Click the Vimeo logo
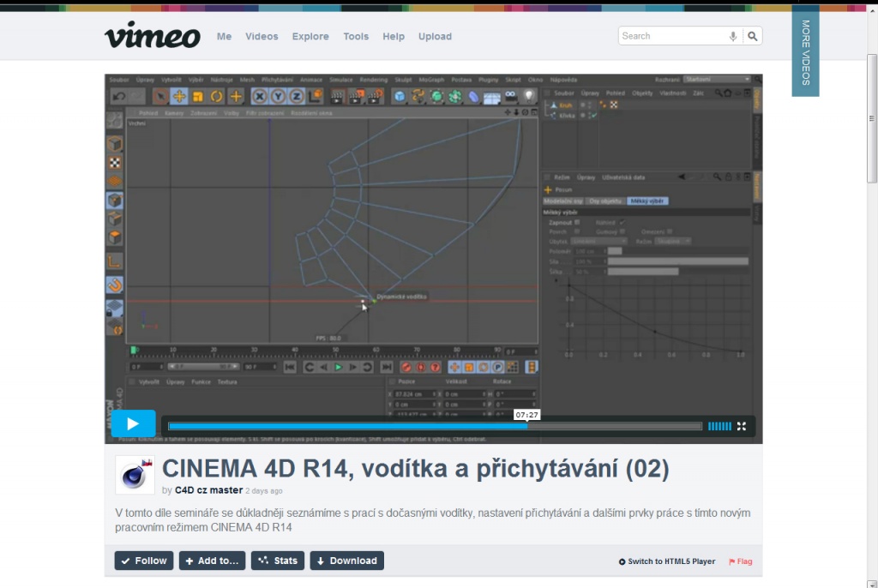The image size is (878, 588). [x=153, y=35]
